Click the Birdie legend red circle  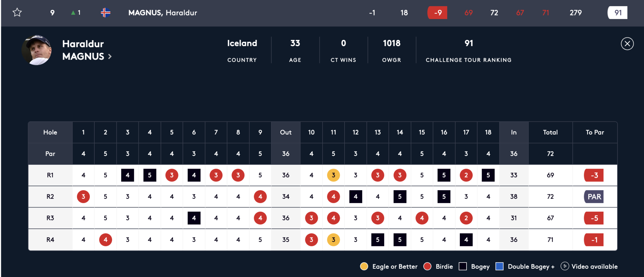427,266
